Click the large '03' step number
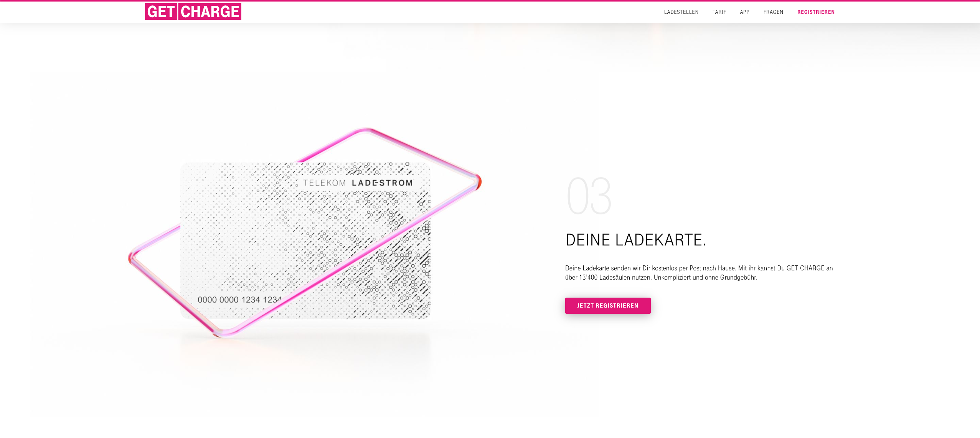 pos(589,196)
